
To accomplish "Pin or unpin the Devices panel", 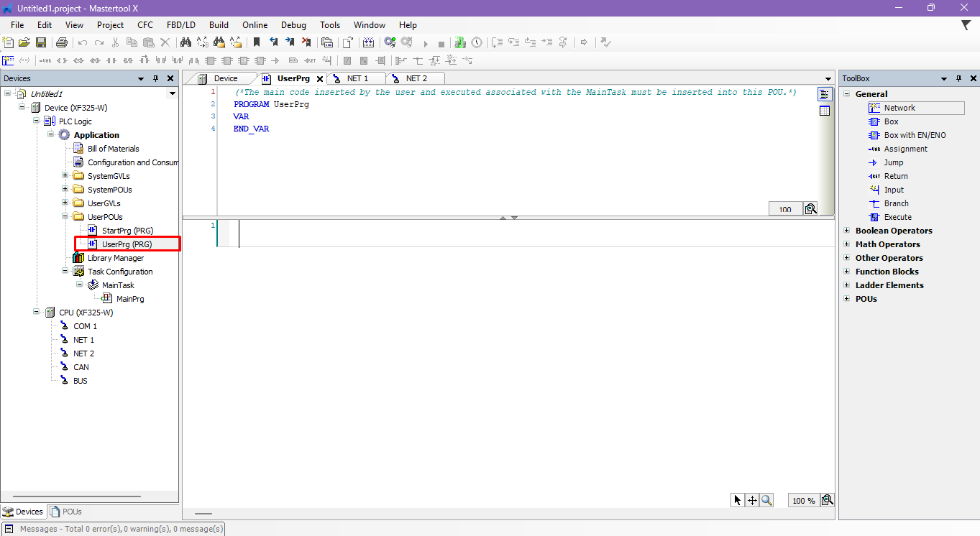I will (155, 78).
